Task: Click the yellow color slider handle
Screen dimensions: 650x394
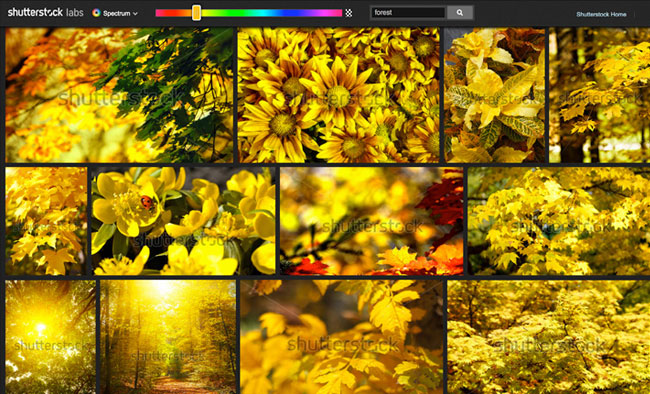Action: pos(196,13)
